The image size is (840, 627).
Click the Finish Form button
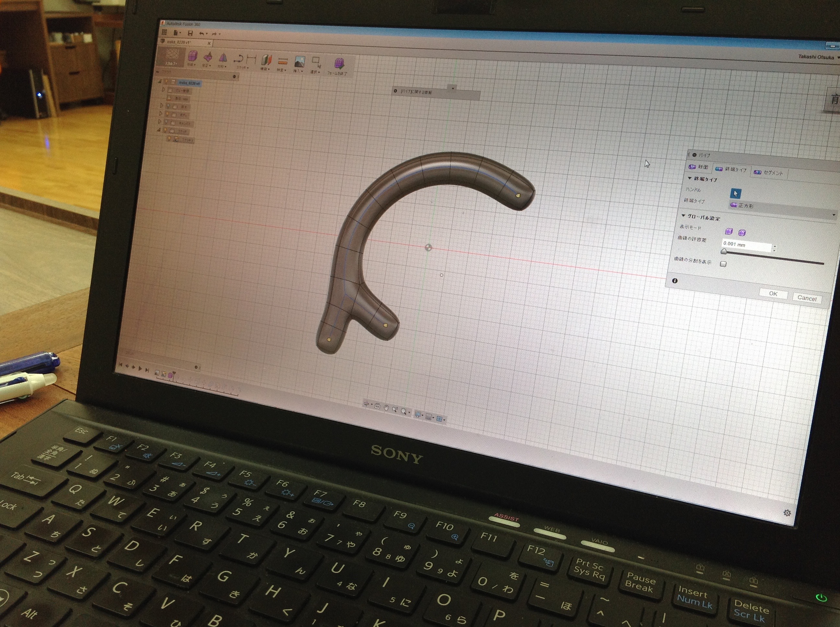pyautogui.click(x=338, y=66)
